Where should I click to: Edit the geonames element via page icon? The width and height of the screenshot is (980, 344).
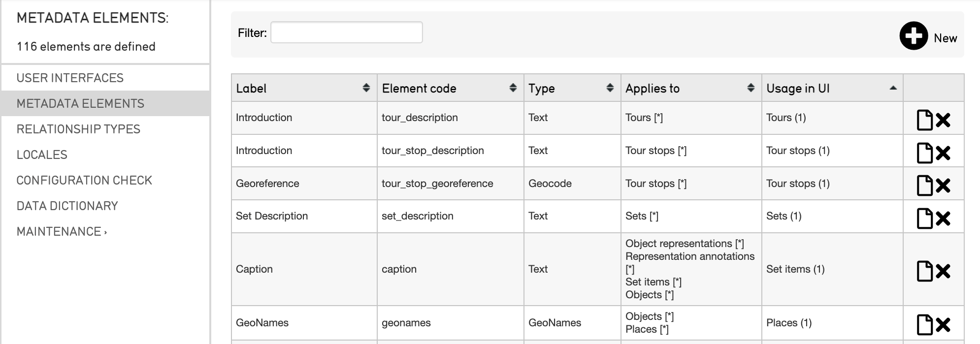[x=924, y=324]
